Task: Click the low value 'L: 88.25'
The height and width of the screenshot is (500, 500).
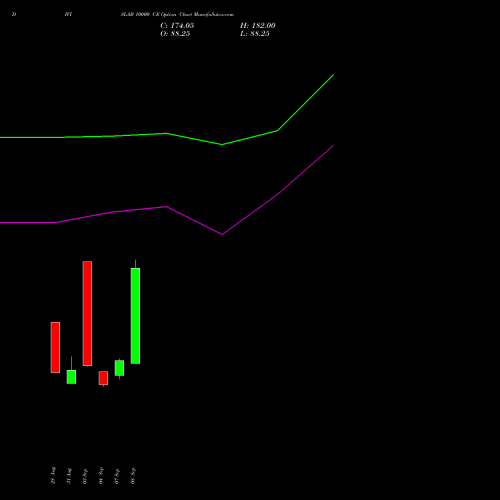Action: point(255,34)
